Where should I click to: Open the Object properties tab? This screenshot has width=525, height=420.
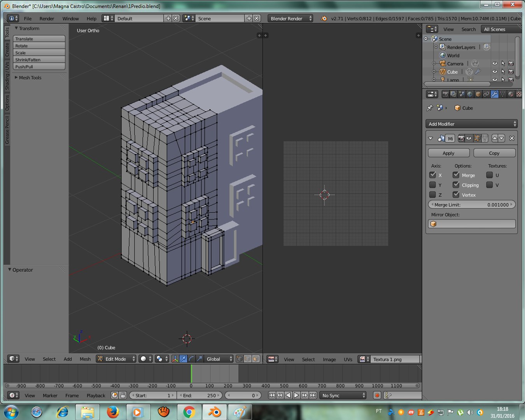[478, 94]
